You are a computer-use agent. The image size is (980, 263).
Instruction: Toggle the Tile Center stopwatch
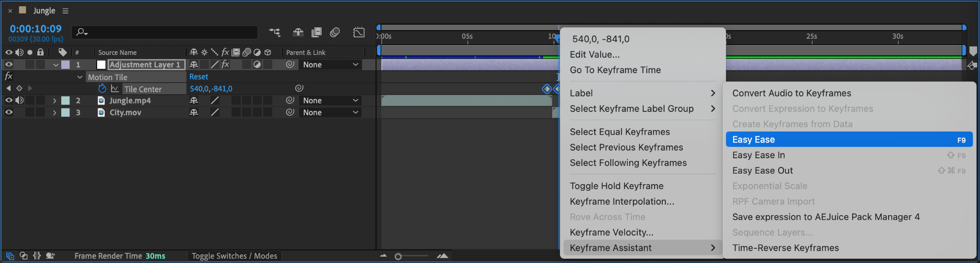click(x=102, y=88)
